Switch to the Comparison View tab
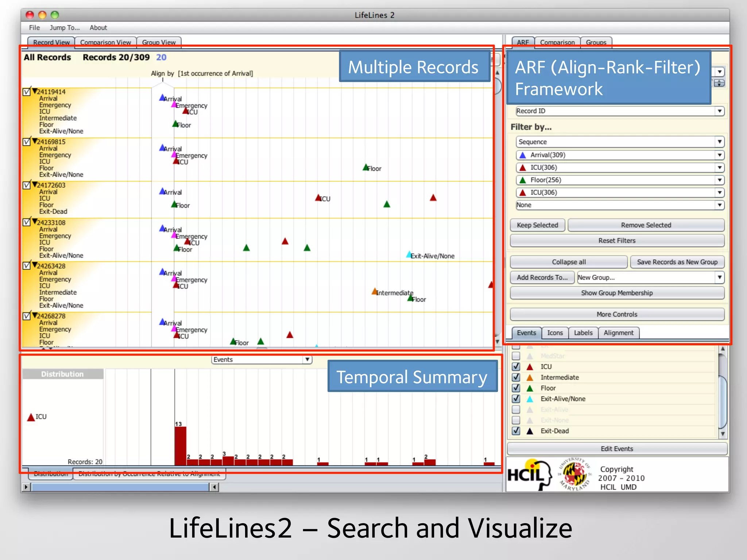Screen dimensions: 747x560 click(x=105, y=42)
